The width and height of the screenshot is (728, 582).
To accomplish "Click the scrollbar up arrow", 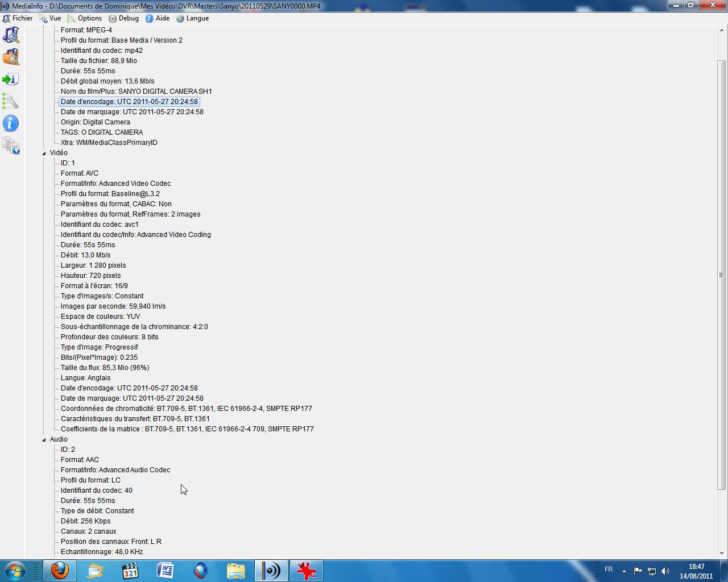I will 722,30.
